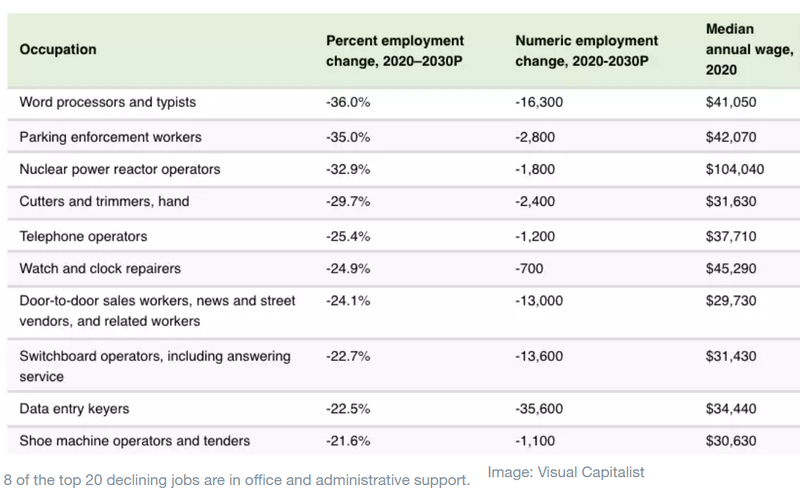Click the top 20 declining jobs caption

237,480
